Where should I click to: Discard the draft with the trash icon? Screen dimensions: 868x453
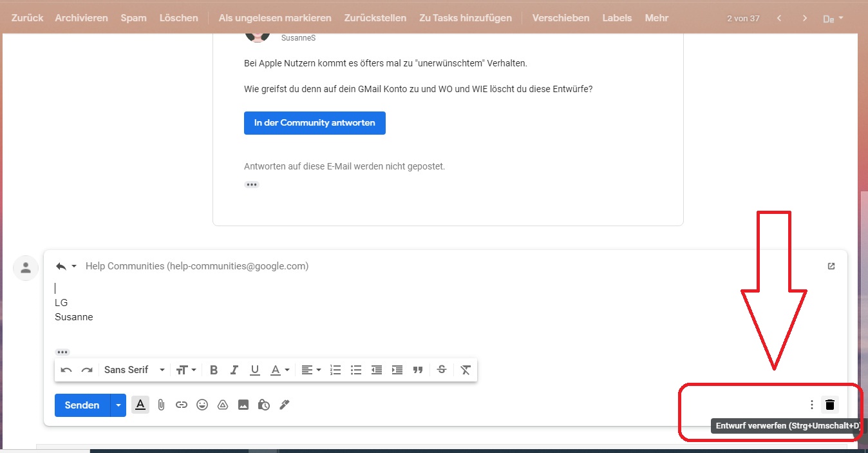coord(829,405)
